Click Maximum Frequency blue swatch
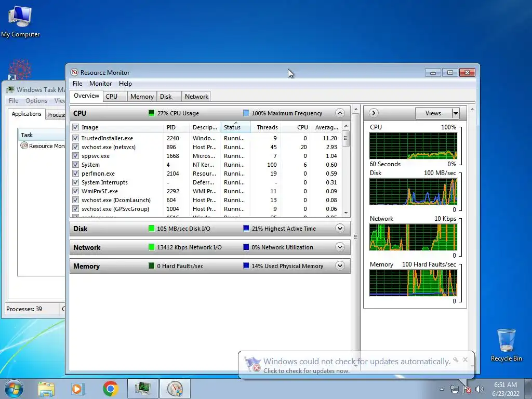The image size is (532, 399). pyautogui.click(x=246, y=113)
